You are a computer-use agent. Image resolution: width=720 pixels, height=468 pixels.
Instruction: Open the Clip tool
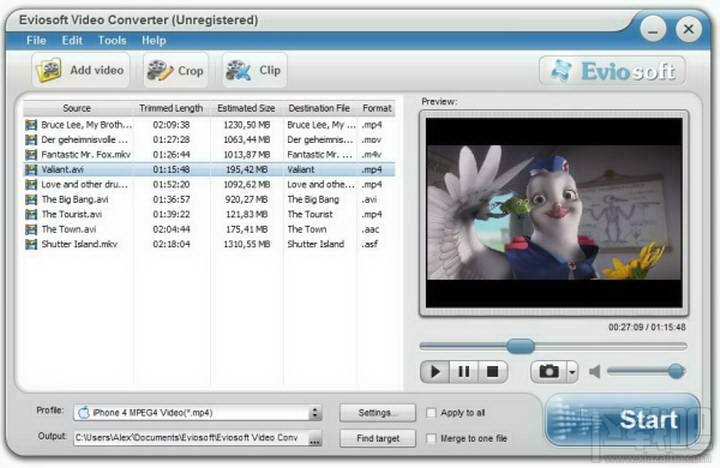click(x=254, y=70)
